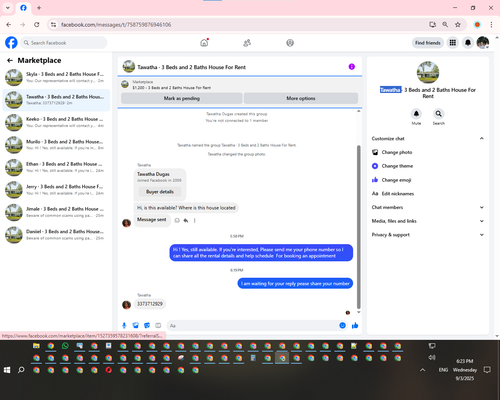Viewport: 500px width, 400px height.
Task: Bookmark this page with the star icon
Action: coord(458,25)
